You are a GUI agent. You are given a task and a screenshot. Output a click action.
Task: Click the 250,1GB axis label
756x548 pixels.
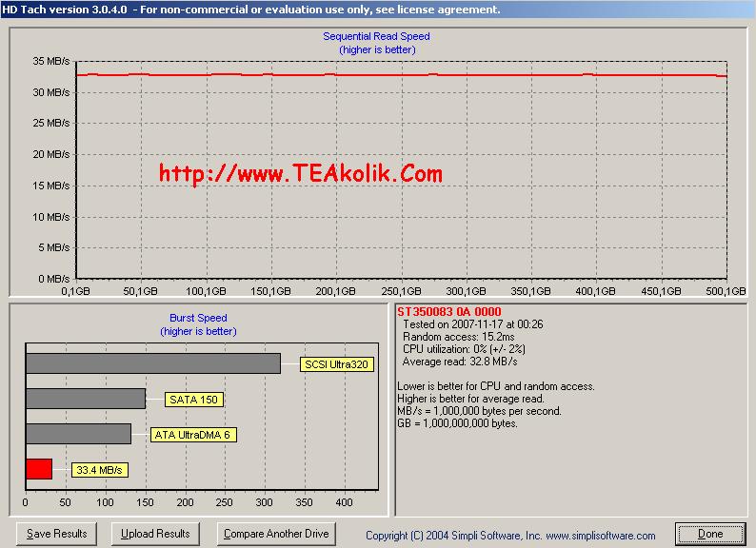[x=401, y=291]
